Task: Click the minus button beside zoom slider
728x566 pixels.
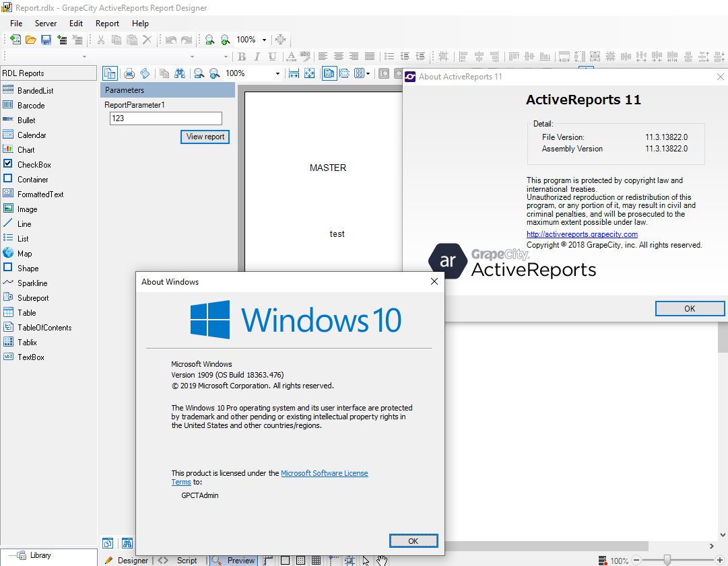Action: tap(636, 561)
